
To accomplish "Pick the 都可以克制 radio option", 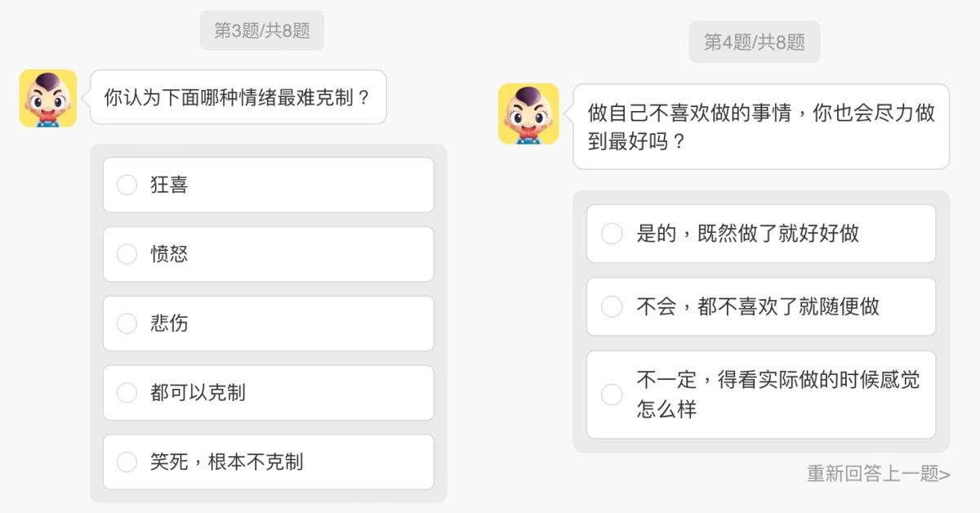I will click(x=127, y=393).
